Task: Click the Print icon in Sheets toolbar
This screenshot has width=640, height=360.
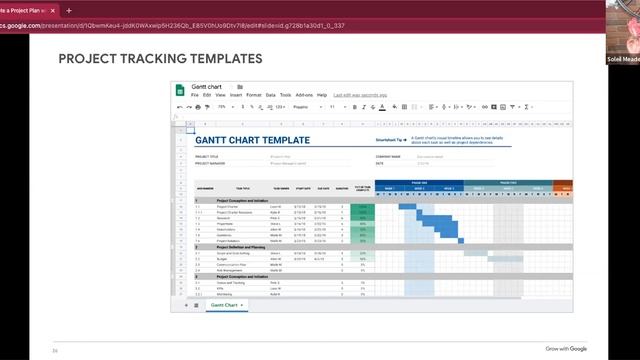Action: pos(198,107)
